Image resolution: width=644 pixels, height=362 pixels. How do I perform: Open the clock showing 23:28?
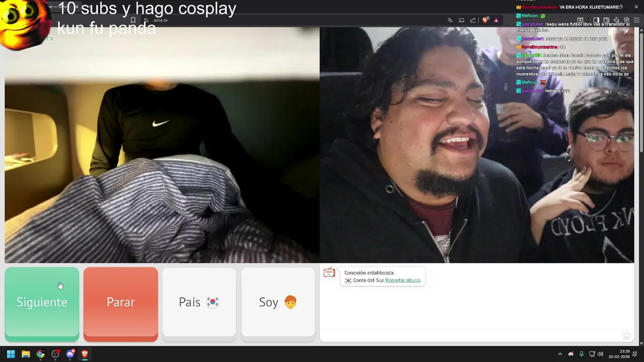619,354
